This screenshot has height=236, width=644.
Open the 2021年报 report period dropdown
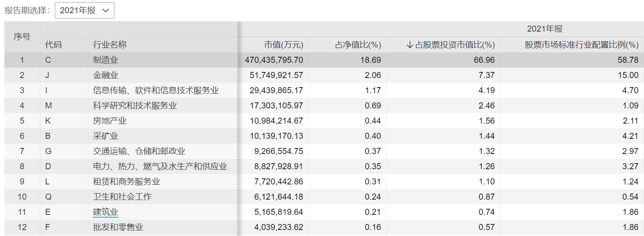[x=84, y=10]
